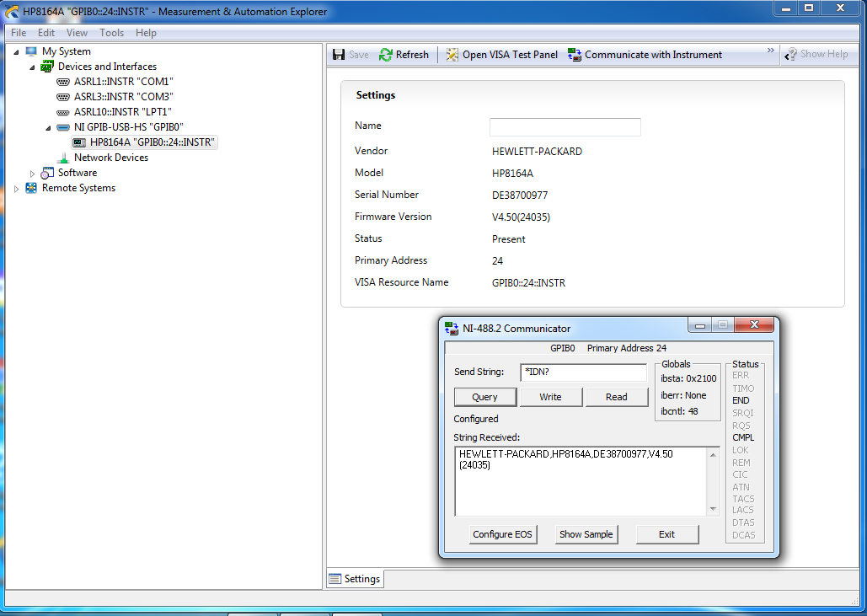Viewport: 867px width, 616px height.
Task: Click the Write button in Communicator
Action: [551, 397]
